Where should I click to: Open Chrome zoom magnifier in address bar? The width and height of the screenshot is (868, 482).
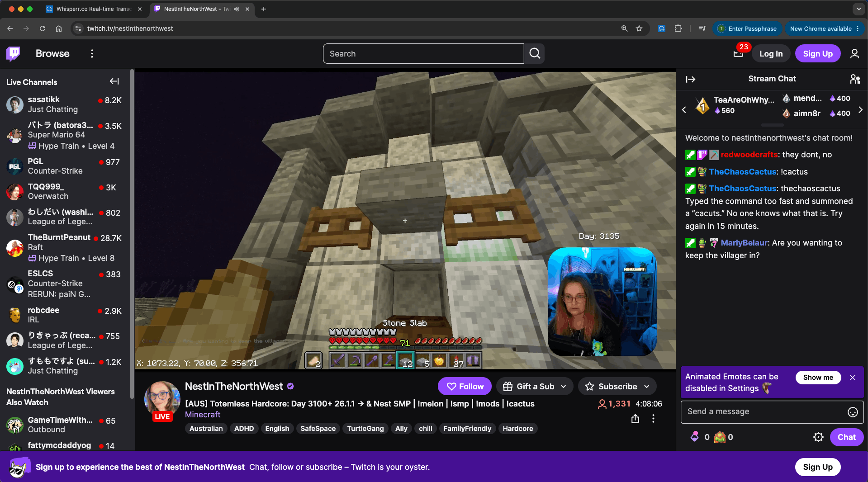pos(625,28)
